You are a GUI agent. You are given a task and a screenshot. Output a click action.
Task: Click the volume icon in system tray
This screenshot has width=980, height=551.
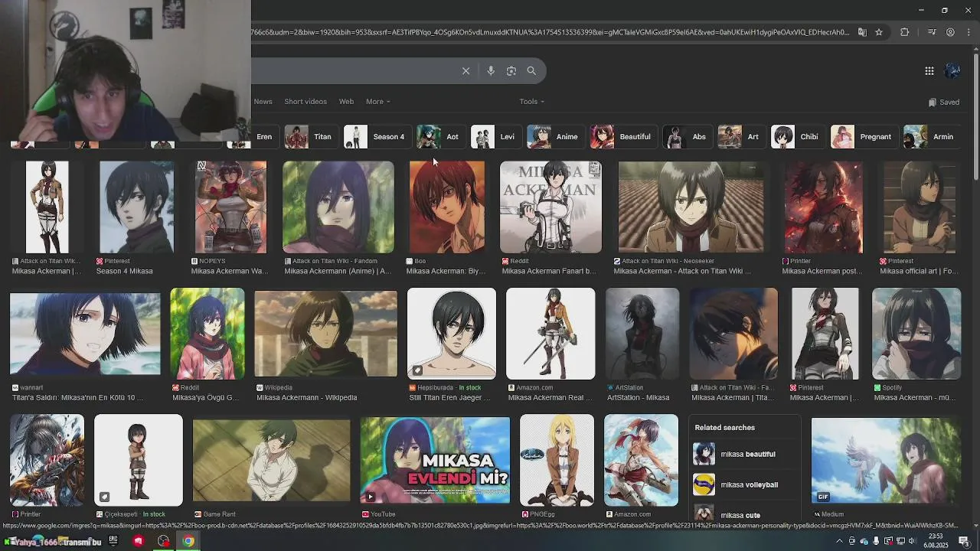point(912,541)
